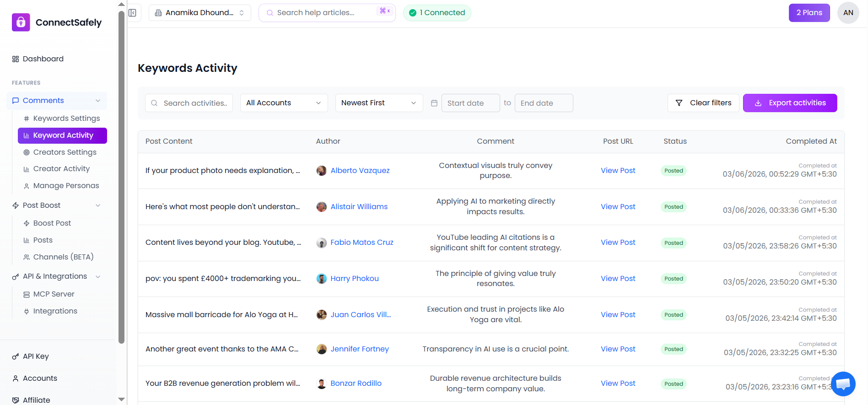This screenshot has width=868, height=405.
Task: Toggle the sidebar collapse icon
Action: pyautogui.click(x=132, y=13)
